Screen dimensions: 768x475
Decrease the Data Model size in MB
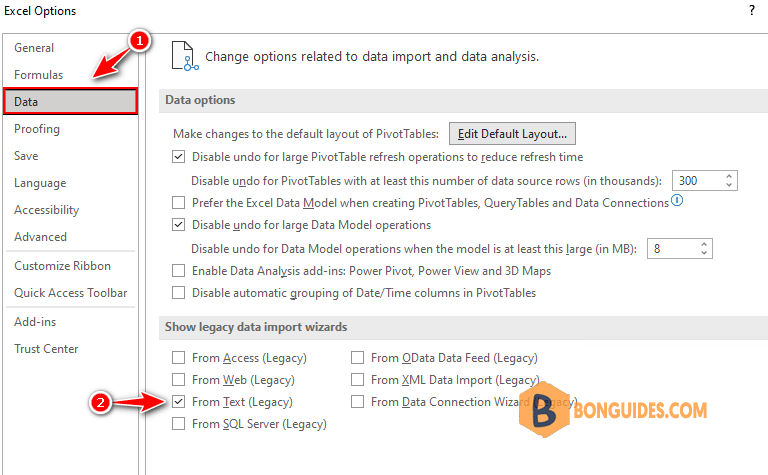[x=704, y=253]
